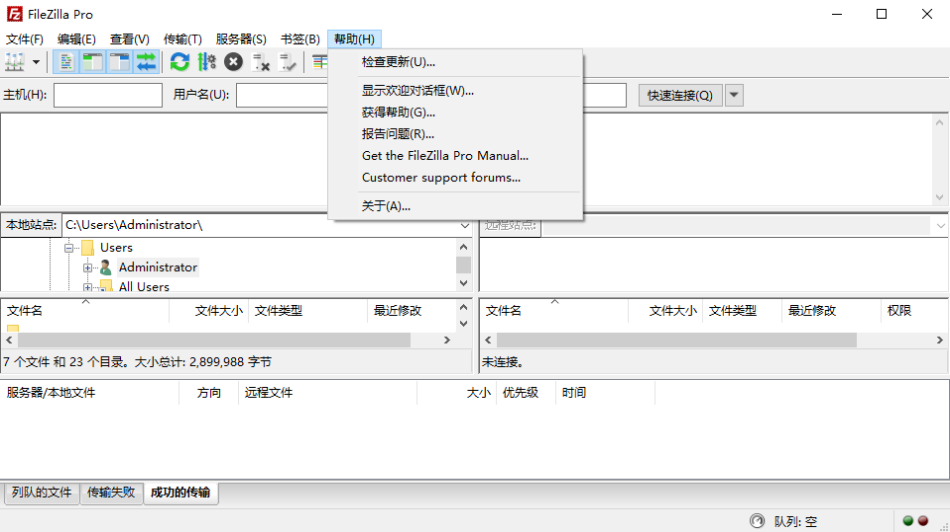The width and height of the screenshot is (950, 532).
Task: Sort local files by 文件大小 column
Action: [x=209, y=311]
